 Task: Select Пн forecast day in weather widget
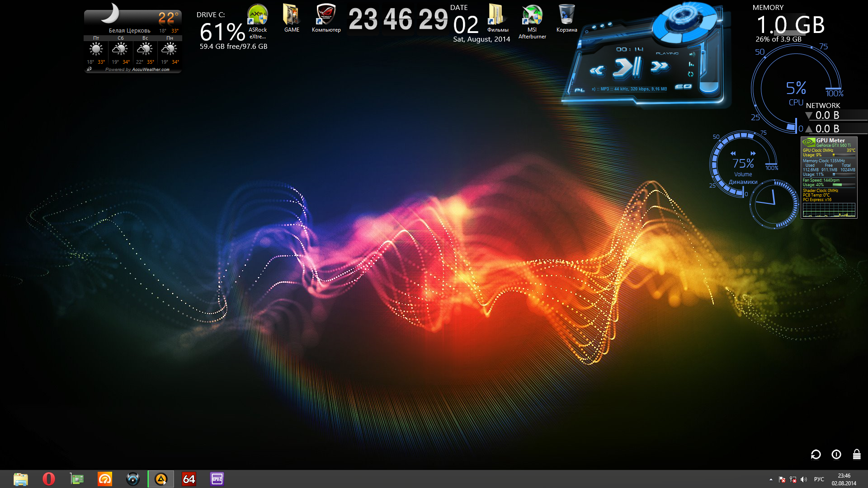(x=170, y=50)
